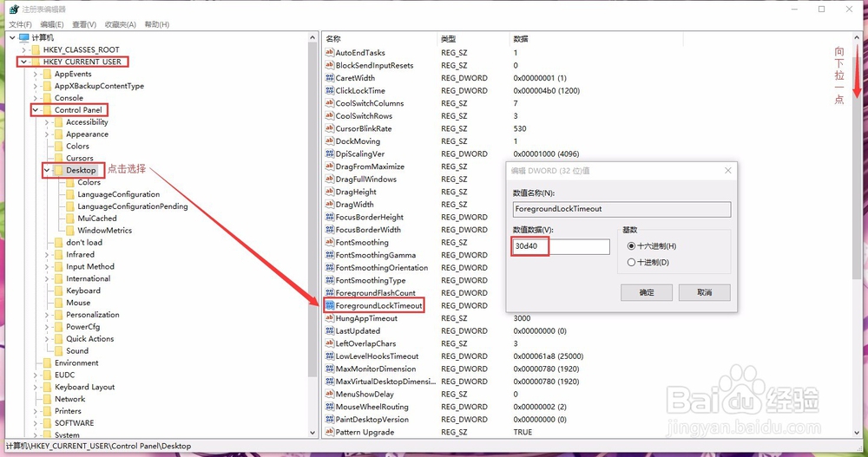Select the hexadecimal radio button
The height and width of the screenshot is (457, 868).
[631, 246]
